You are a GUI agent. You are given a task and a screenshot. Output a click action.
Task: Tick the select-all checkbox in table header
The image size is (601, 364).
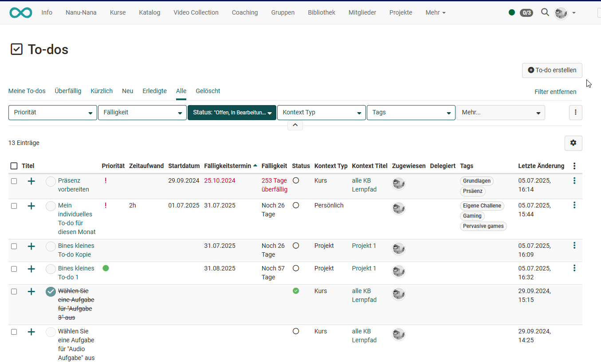click(14, 166)
